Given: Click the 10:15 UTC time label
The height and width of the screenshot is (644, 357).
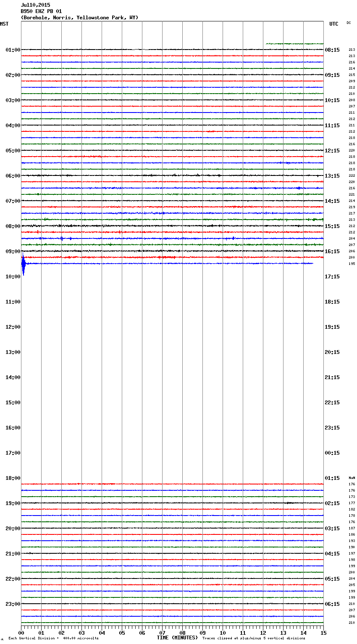Looking at the screenshot, I should pos(332,100).
